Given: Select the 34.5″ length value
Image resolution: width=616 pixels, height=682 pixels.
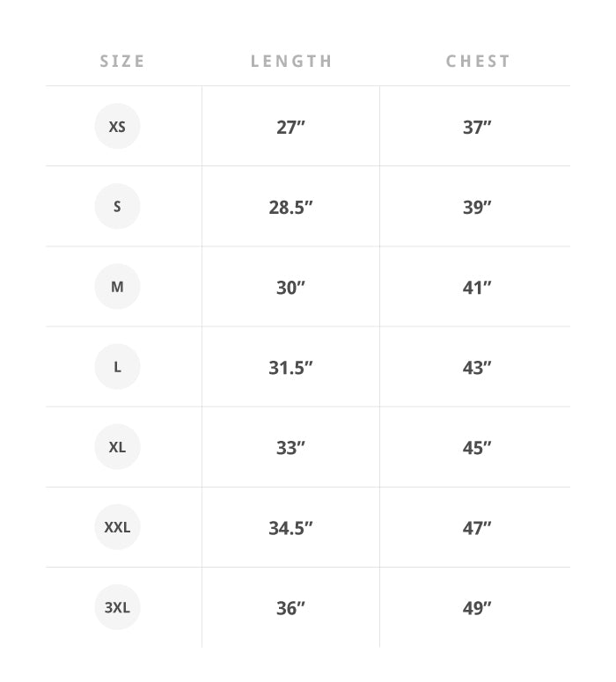Looking at the screenshot, I should (x=290, y=529).
